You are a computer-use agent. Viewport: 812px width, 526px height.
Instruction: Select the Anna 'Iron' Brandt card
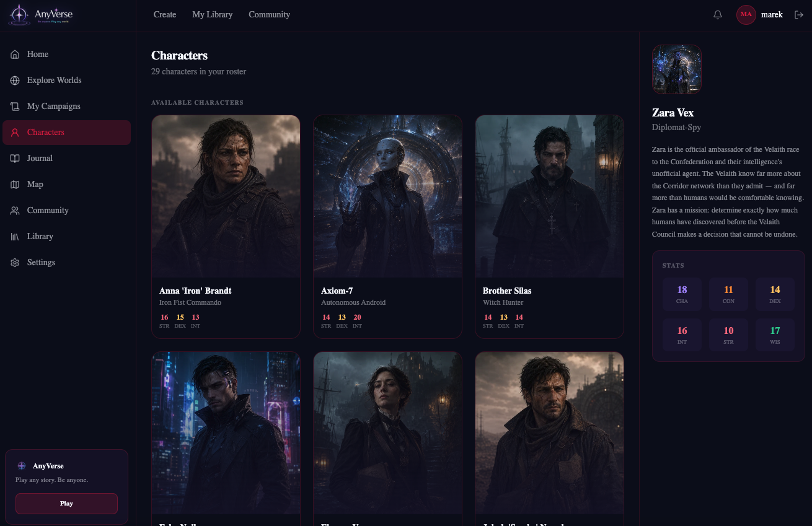pyautogui.click(x=226, y=227)
